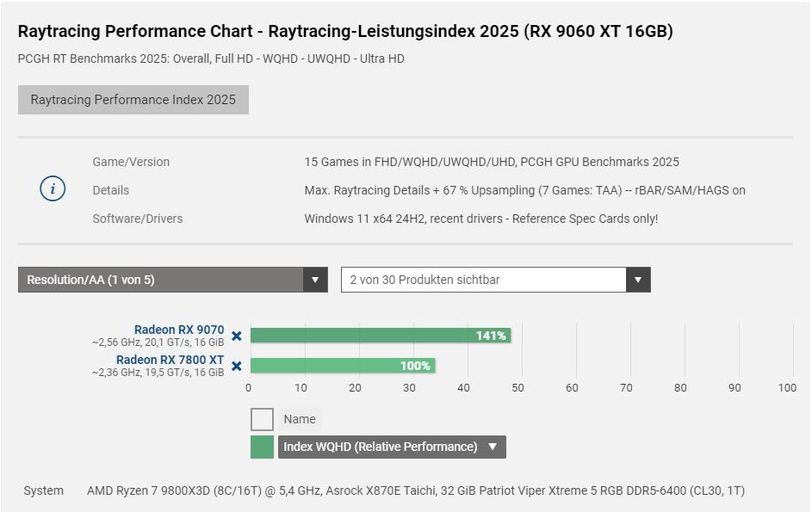Image resolution: width=812 pixels, height=512 pixels.
Task: Open Resolution/AA dropdown arrow
Action: click(x=315, y=280)
